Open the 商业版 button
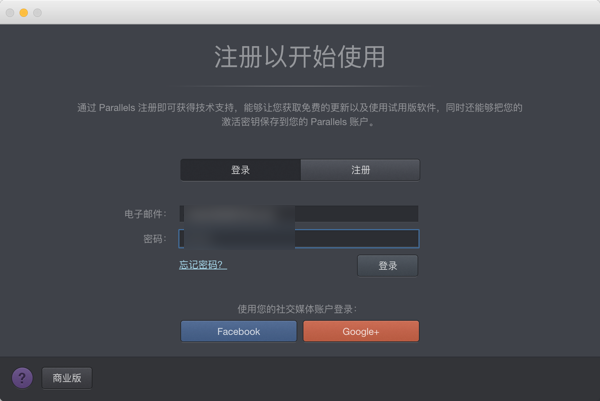Screen dimensions: 600x401 point(67,378)
